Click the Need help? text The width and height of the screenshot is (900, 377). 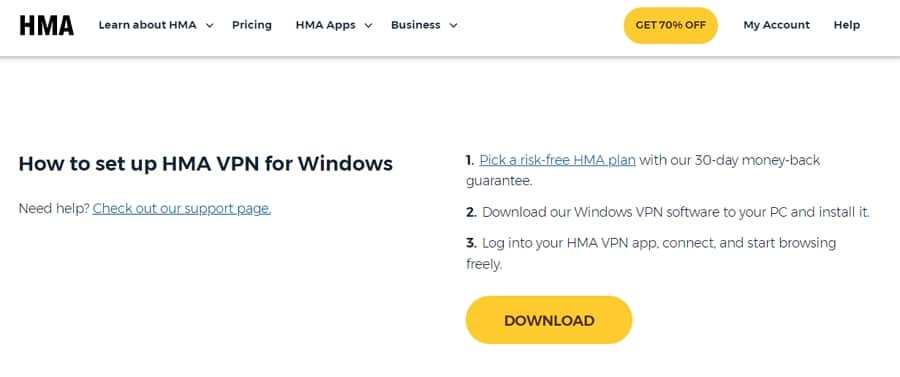point(54,209)
